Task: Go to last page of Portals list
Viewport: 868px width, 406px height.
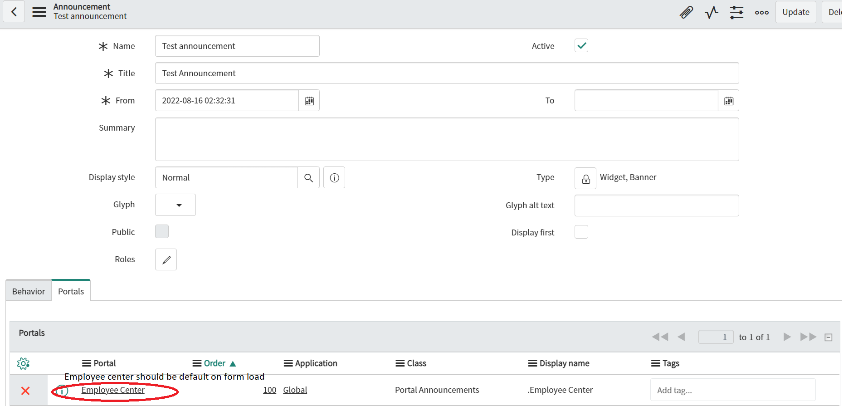Action: tap(808, 337)
